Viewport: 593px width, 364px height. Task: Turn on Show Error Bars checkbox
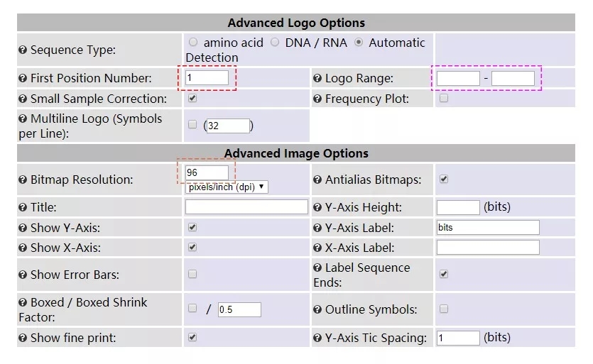(192, 274)
